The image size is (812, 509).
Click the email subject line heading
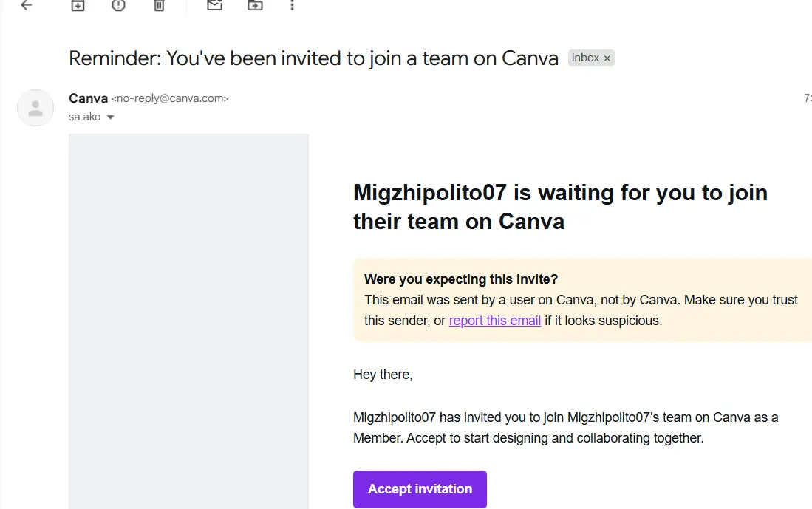313,58
